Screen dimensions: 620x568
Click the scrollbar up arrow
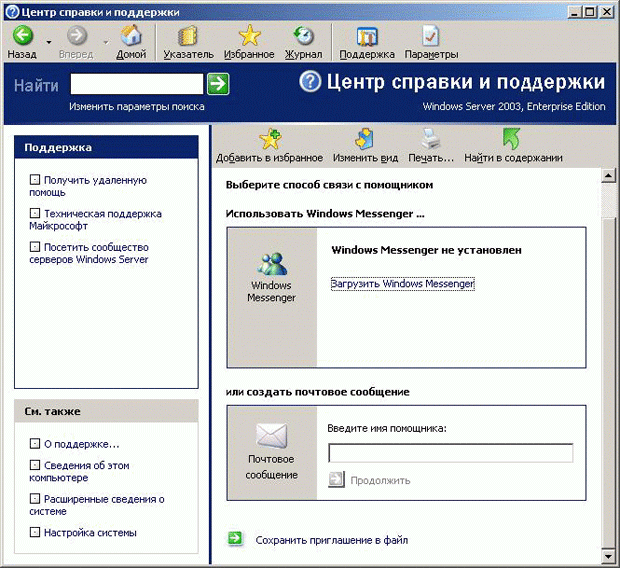[608, 175]
